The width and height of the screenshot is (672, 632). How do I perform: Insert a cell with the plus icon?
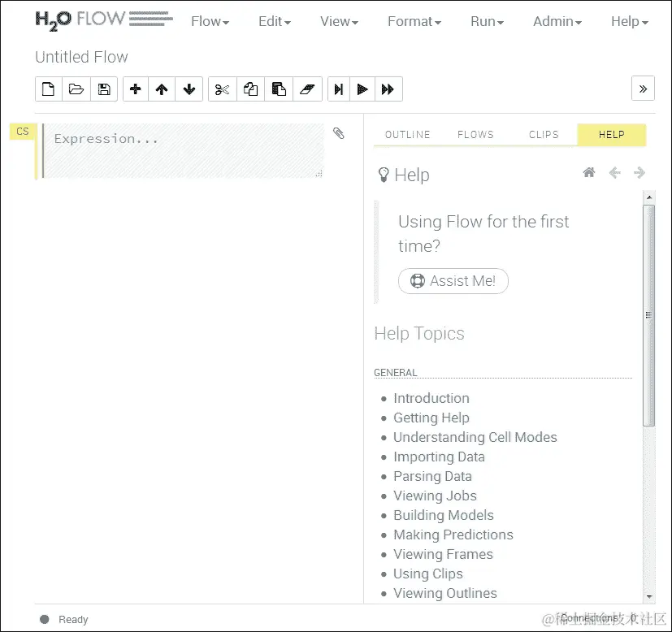click(x=136, y=89)
